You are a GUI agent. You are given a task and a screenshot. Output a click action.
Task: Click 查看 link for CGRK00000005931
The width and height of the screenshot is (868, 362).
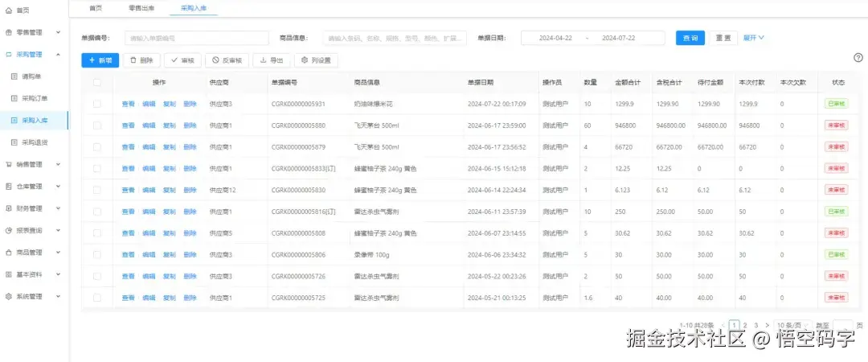(129, 105)
